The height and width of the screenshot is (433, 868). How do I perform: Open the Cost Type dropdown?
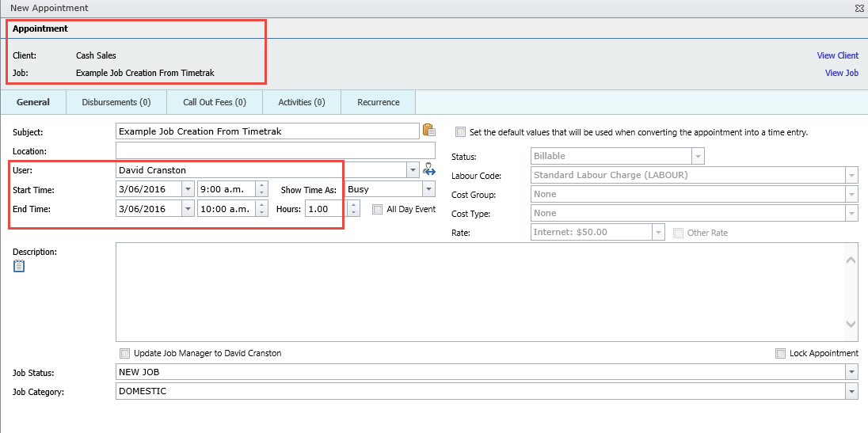point(851,213)
